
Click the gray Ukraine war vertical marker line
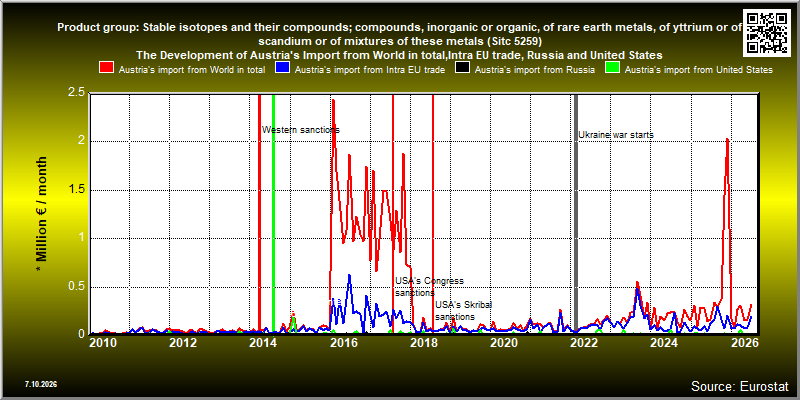coord(576,214)
